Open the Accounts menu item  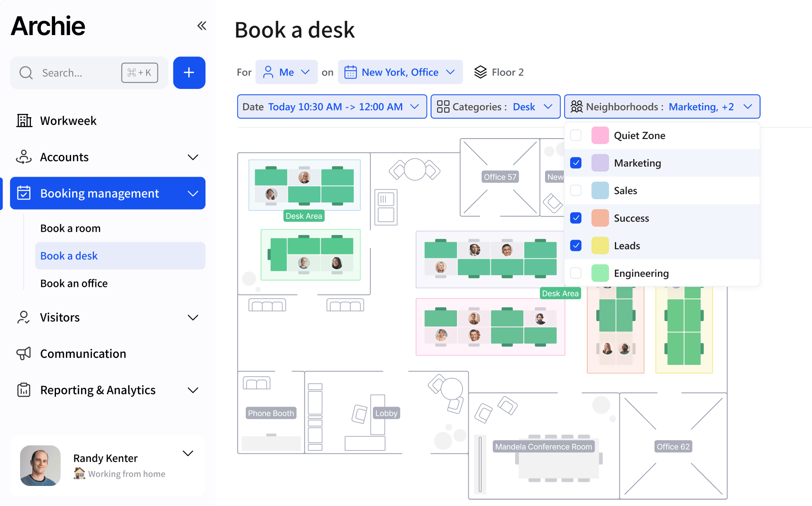[x=108, y=157]
